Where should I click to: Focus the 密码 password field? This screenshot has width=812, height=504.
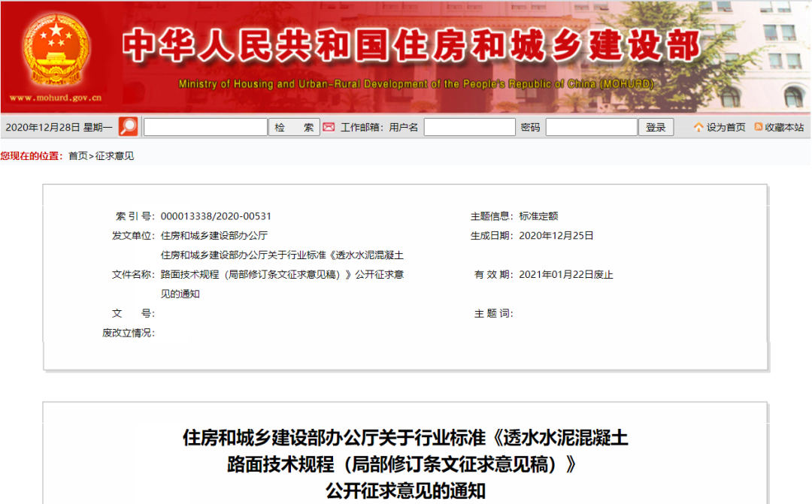592,127
